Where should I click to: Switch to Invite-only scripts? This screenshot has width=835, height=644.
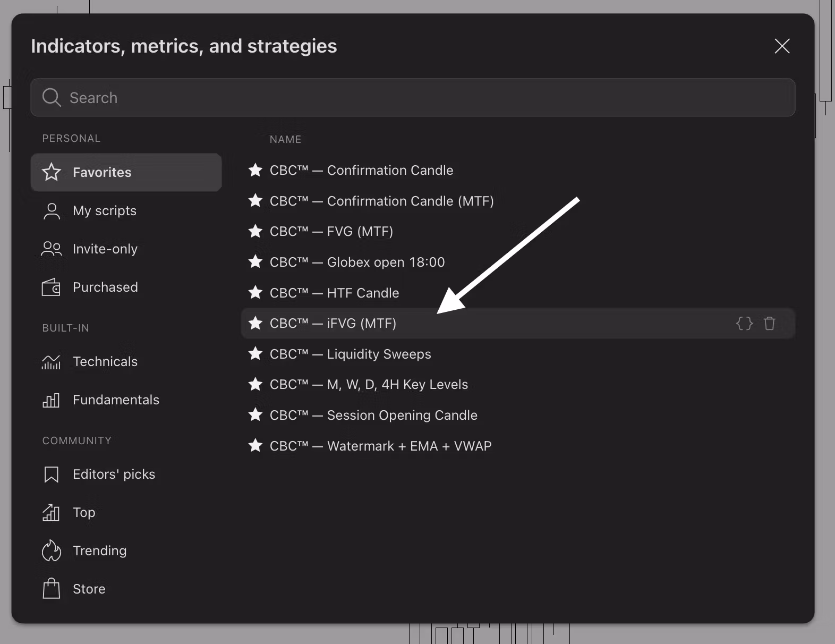pyautogui.click(x=126, y=249)
